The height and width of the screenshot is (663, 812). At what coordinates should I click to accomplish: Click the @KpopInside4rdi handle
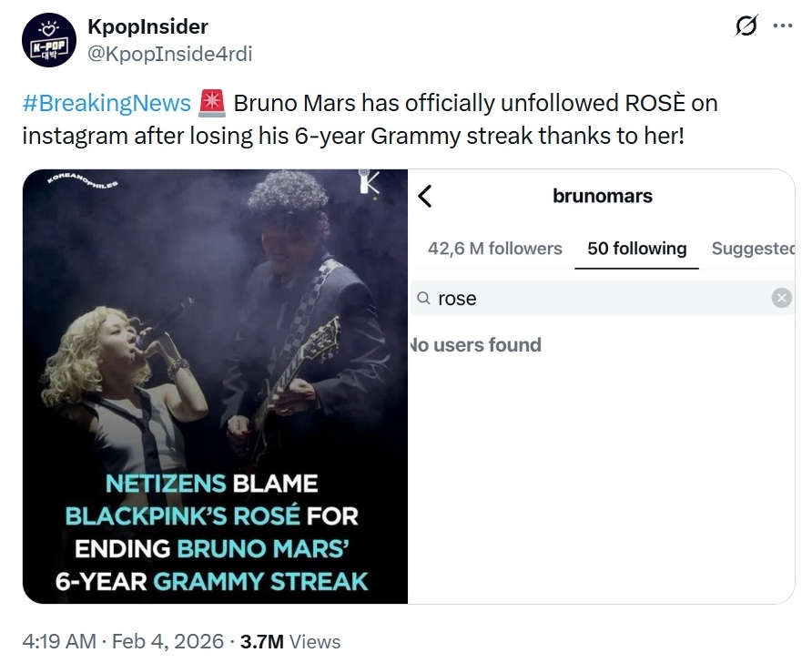click(x=169, y=54)
